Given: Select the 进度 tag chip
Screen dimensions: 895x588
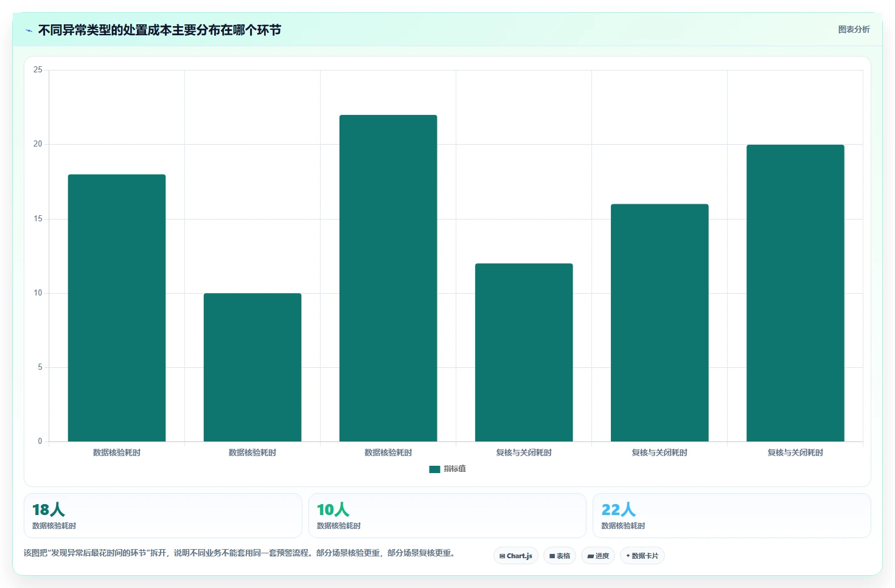Looking at the screenshot, I should pos(598,556).
